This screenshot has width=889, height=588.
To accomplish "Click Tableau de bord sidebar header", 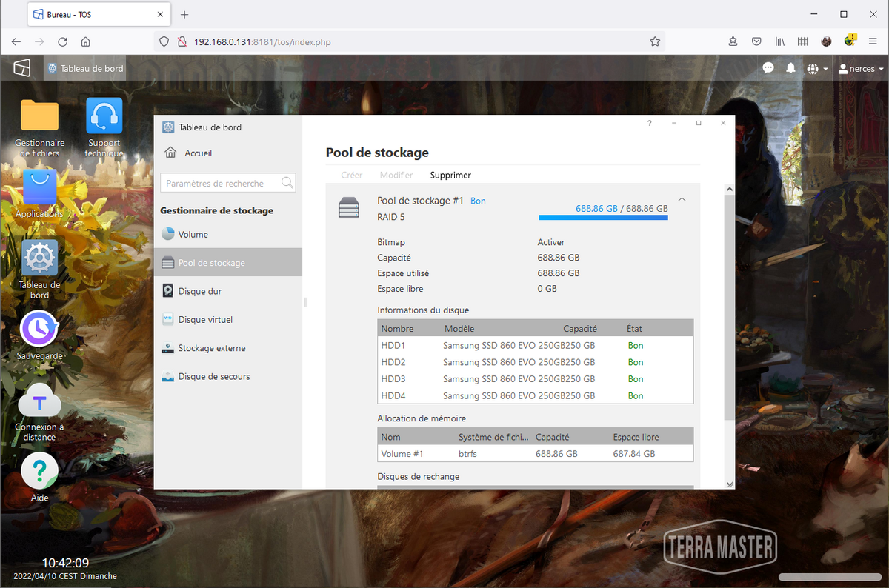I will [x=202, y=127].
